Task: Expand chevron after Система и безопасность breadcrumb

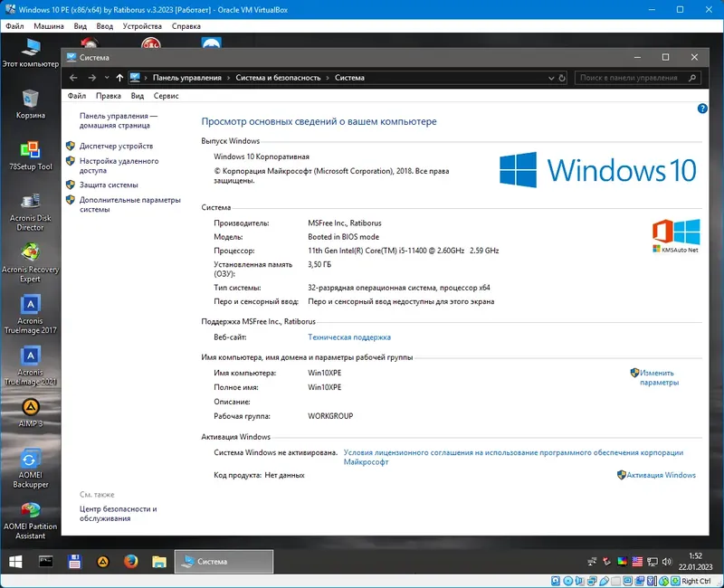Action: pos(328,78)
